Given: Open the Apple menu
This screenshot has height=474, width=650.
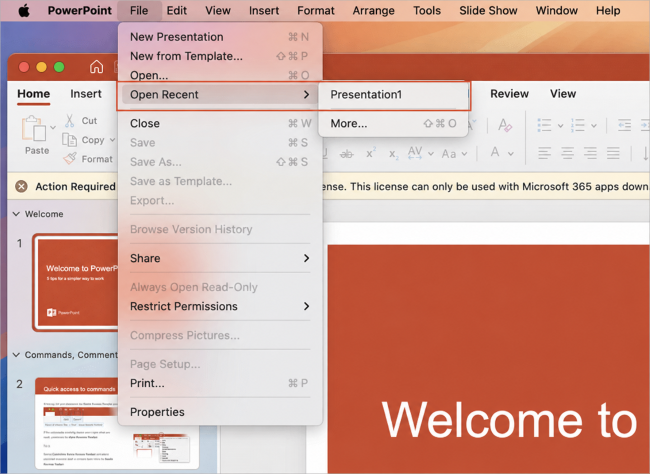Looking at the screenshot, I should click(x=24, y=11).
